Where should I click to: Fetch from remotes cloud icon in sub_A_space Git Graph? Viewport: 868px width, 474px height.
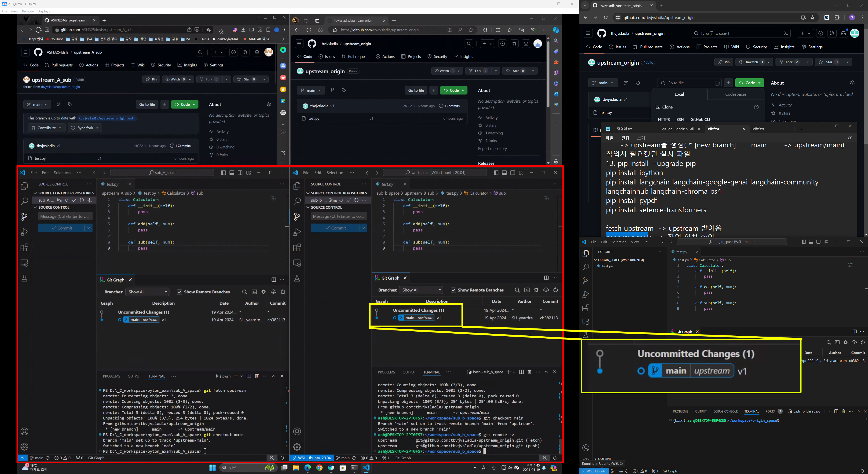(273, 292)
